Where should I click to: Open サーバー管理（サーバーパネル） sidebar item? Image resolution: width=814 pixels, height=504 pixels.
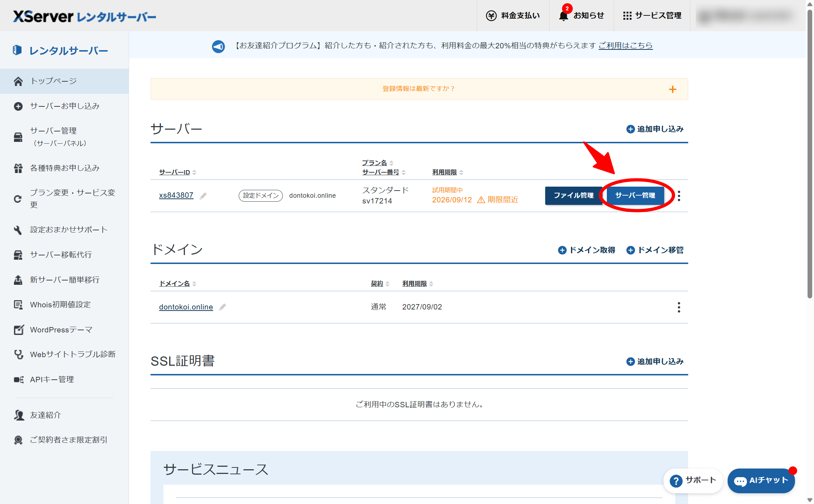tap(65, 137)
